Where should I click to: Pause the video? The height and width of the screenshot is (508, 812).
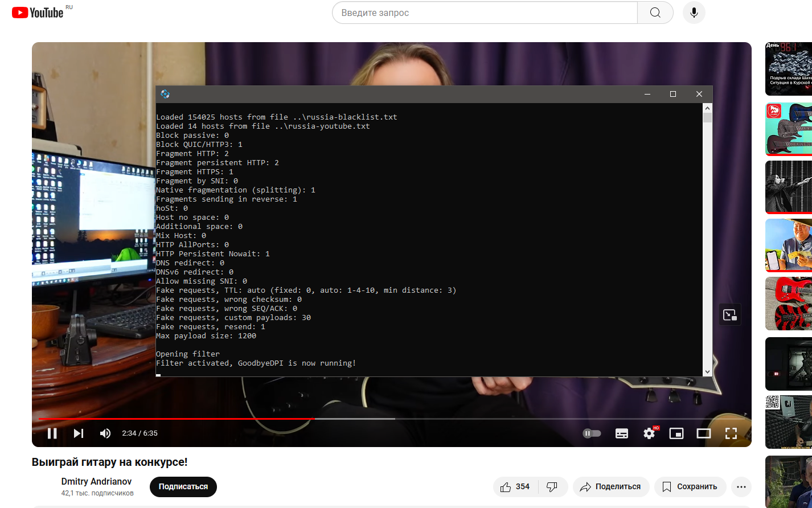click(52, 433)
